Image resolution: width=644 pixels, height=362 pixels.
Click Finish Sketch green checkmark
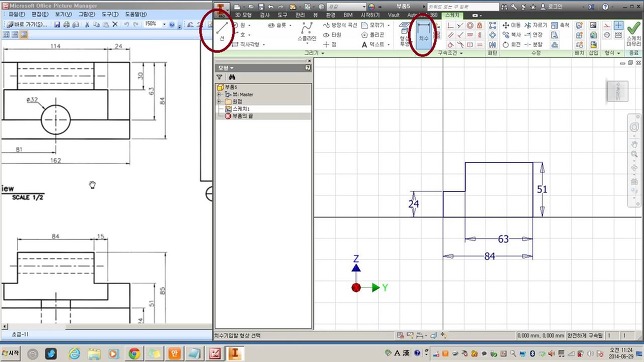pyautogui.click(x=634, y=33)
